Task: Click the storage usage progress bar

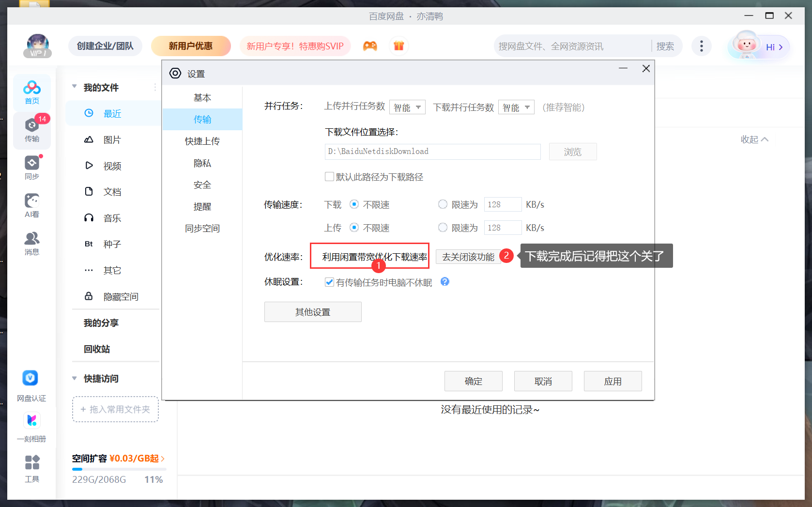Action: coord(119,469)
